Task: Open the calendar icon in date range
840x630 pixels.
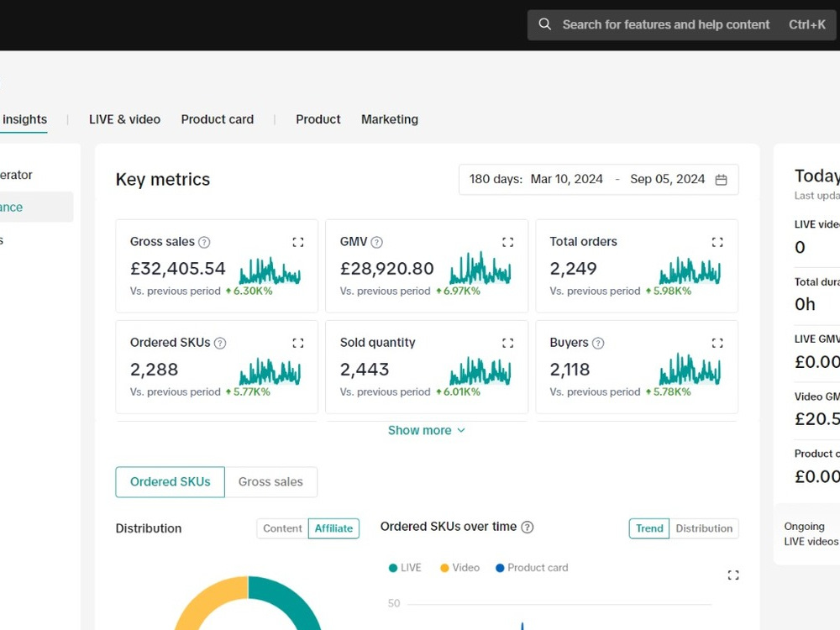Action: [721, 180]
